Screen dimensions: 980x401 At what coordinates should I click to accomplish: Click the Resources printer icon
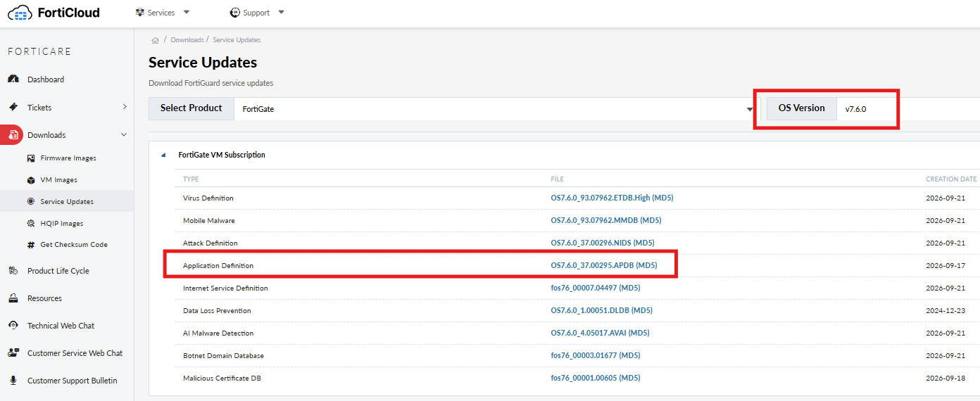pyautogui.click(x=13, y=298)
